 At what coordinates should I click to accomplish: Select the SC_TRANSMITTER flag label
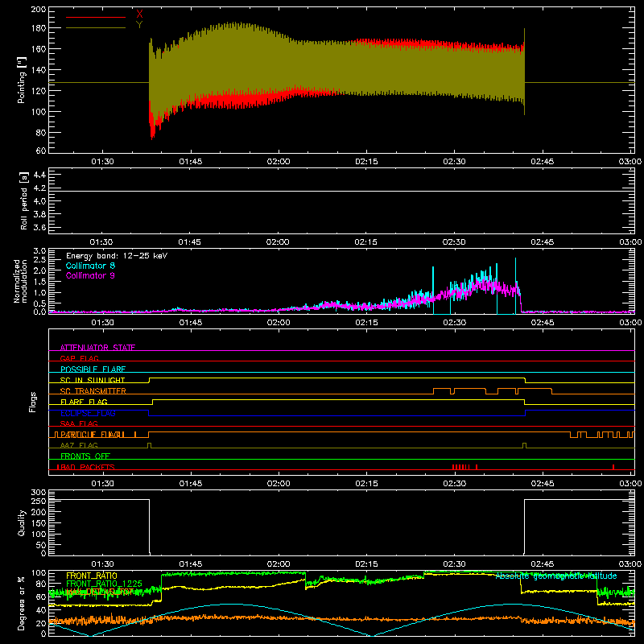(x=93, y=391)
